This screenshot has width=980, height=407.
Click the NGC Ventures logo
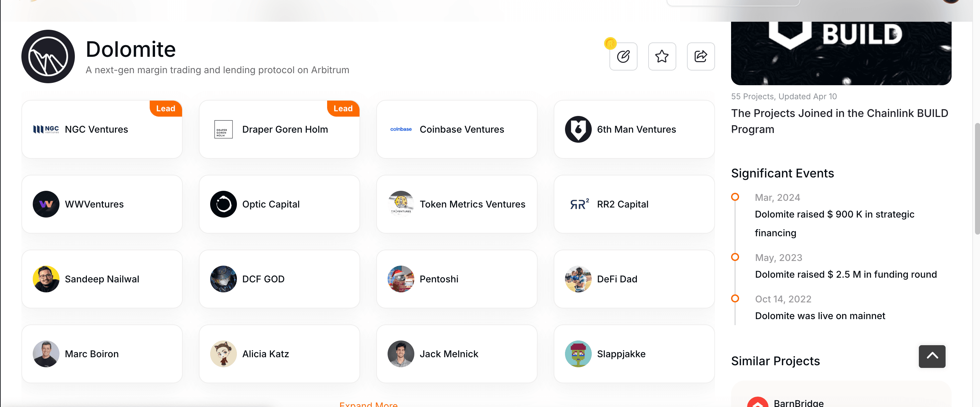click(x=46, y=129)
